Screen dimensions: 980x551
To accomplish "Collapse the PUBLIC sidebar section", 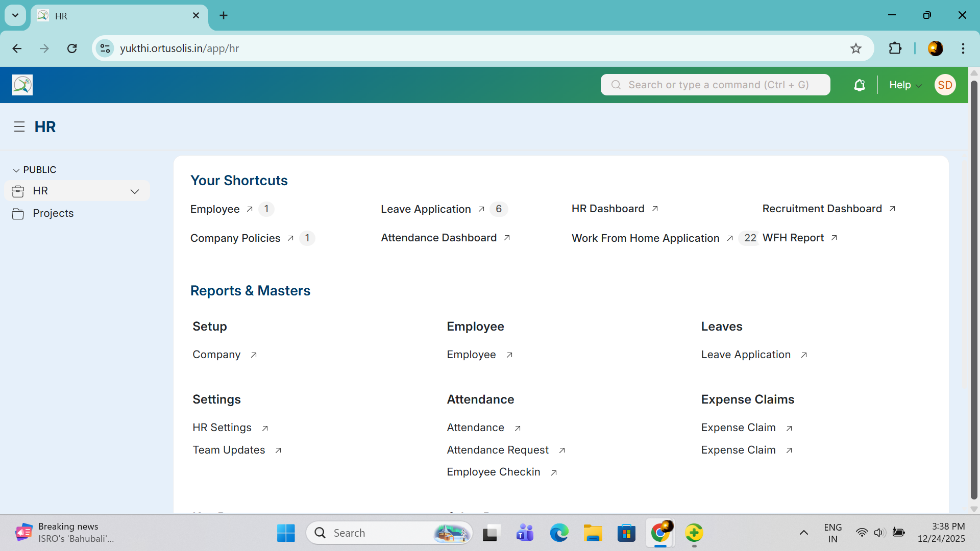I will [16, 170].
